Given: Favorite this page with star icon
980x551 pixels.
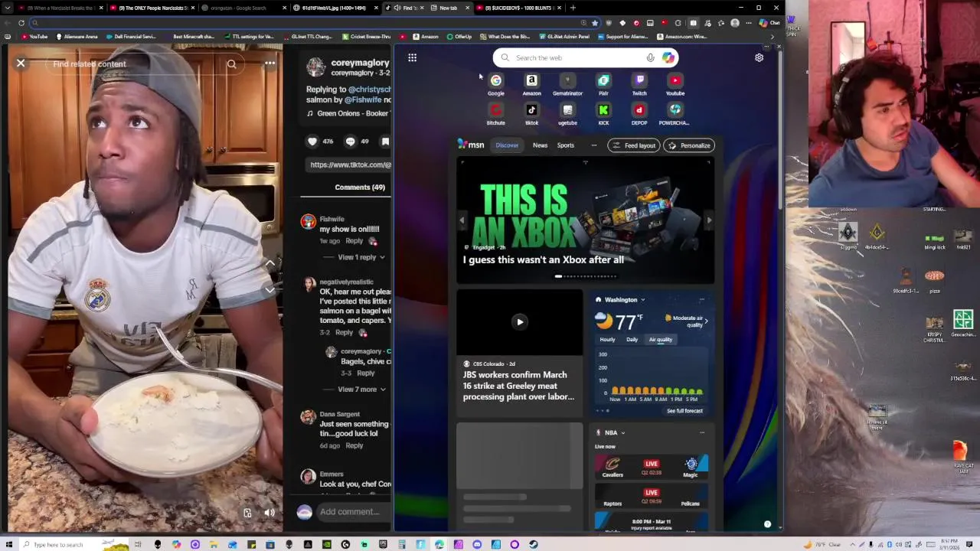Looking at the screenshot, I should pos(595,23).
